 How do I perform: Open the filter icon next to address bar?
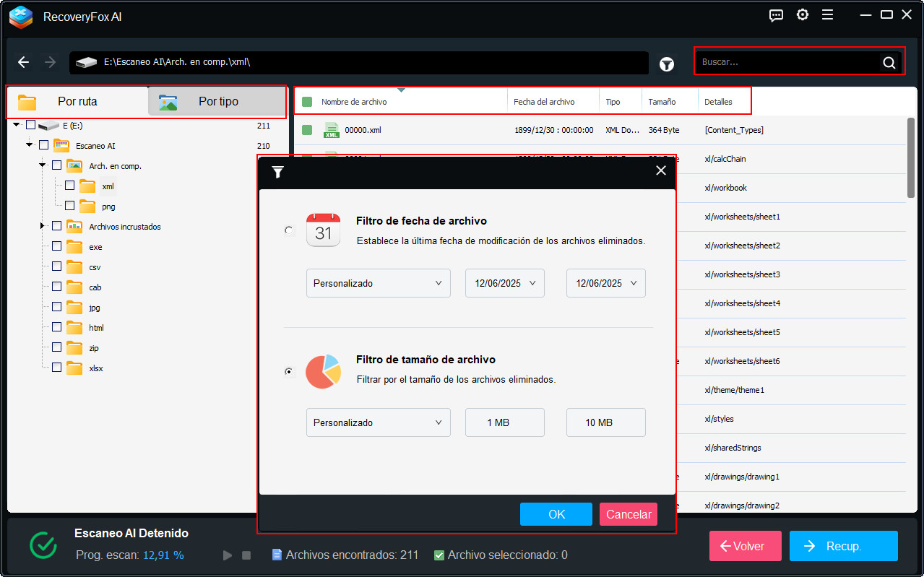tap(666, 64)
